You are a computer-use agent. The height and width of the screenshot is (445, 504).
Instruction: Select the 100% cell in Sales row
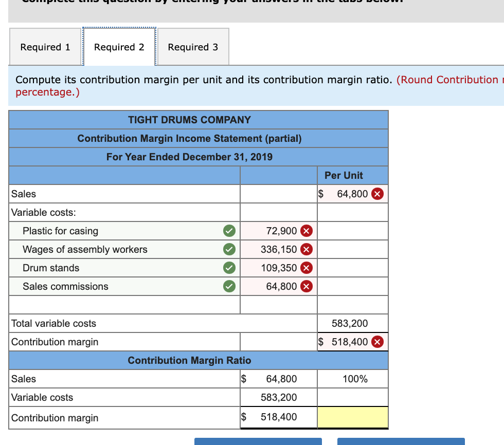coord(352,379)
